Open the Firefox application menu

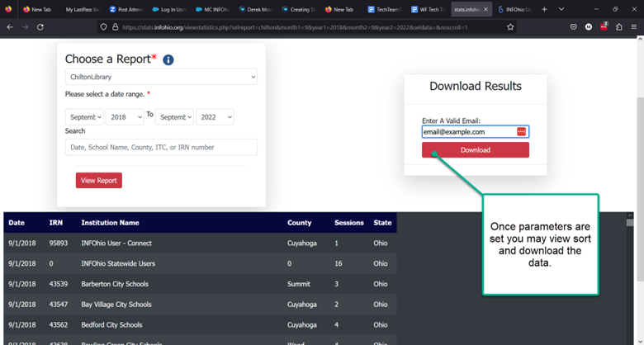tap(634, 27)
